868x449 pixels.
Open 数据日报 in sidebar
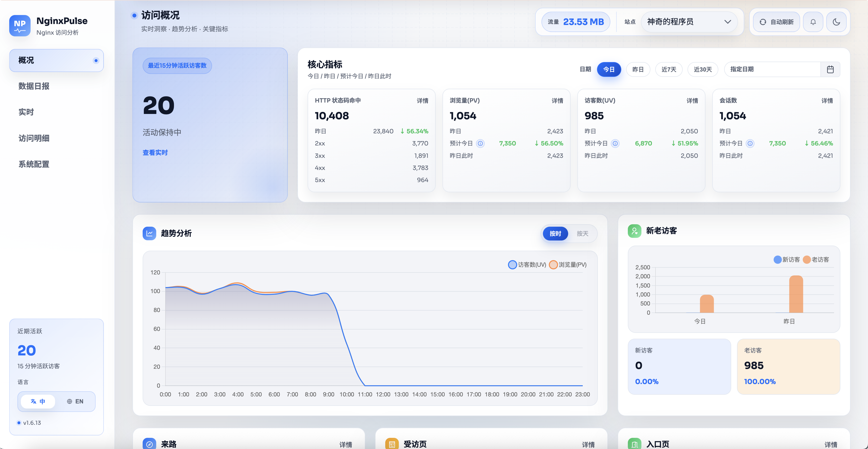coord(34,86)
